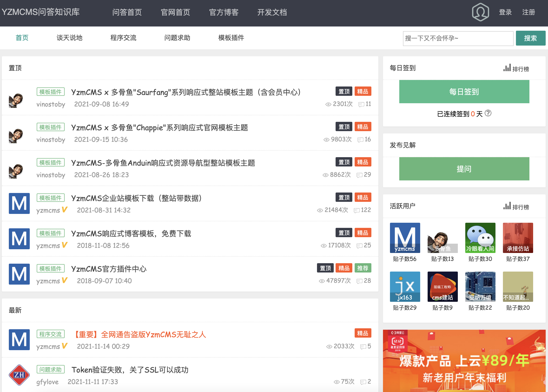Screen dimensions: 548x392
Task: Go to 官网首页 in top navigation
Action: pos(175,12)
